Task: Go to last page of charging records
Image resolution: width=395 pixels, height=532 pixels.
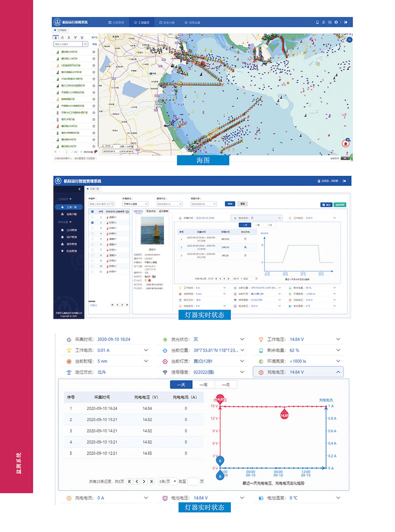Action: point(151,481)
